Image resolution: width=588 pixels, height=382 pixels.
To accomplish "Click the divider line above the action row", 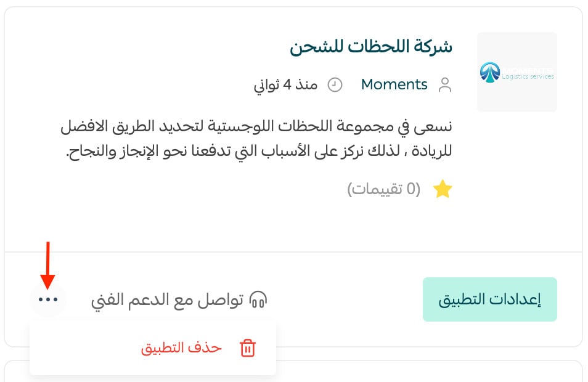I will tap(293, 252).
